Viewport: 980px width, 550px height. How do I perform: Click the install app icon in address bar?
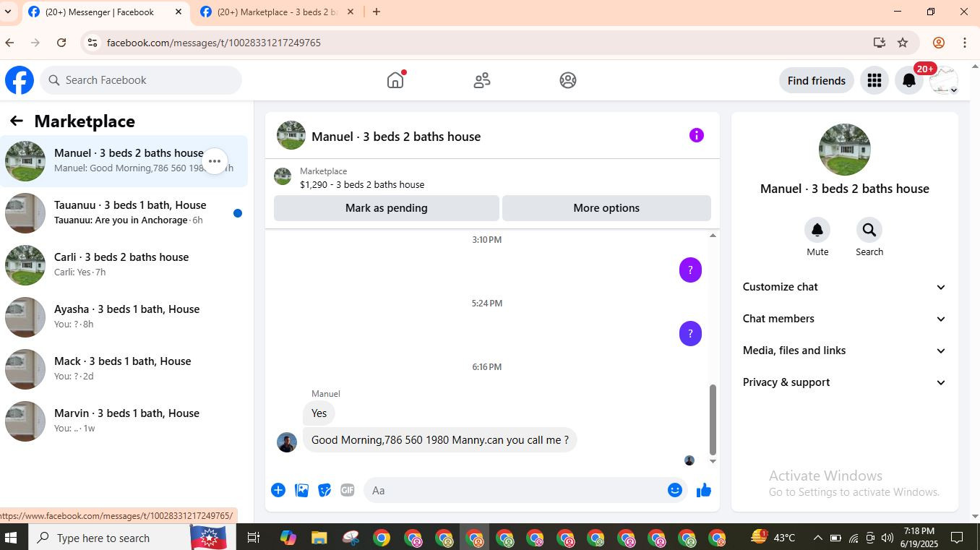[x=880, y=43]
